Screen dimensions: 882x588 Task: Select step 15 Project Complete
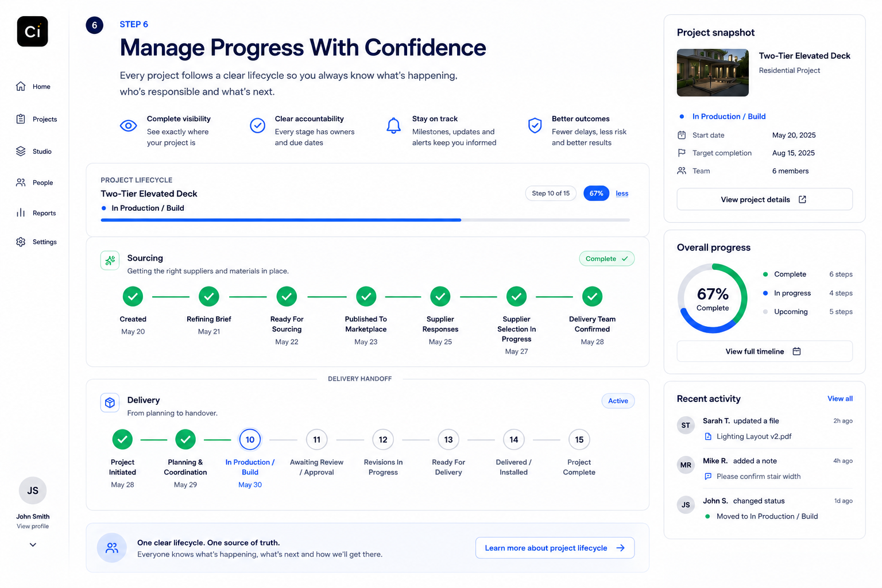click(x=579, y=439)
